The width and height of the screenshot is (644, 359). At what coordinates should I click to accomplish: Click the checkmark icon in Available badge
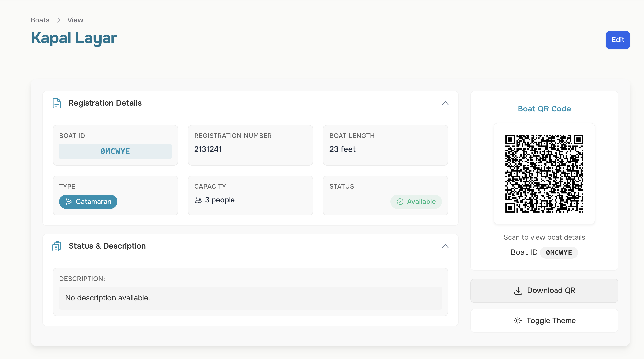point(400,202)
